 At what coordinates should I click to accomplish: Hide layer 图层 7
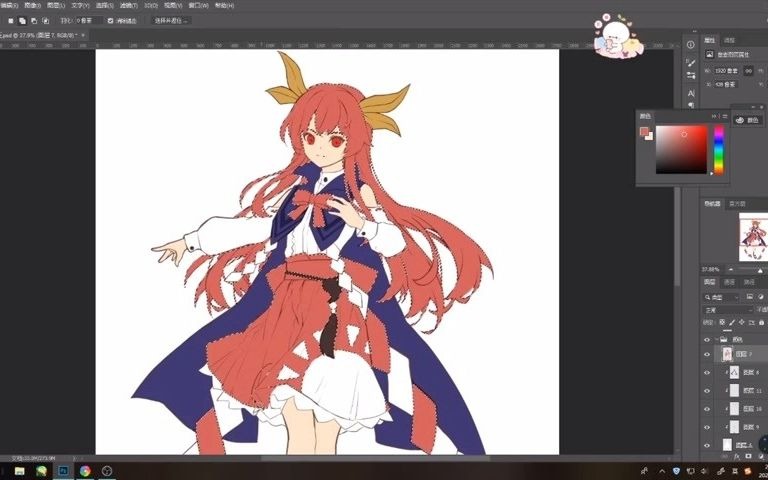point(707,354)
